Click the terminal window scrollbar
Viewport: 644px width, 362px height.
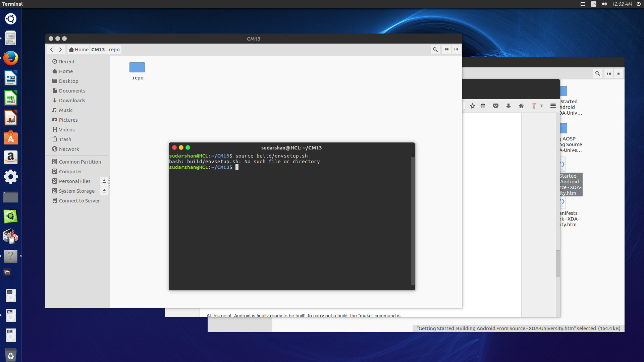coord(413,221)
